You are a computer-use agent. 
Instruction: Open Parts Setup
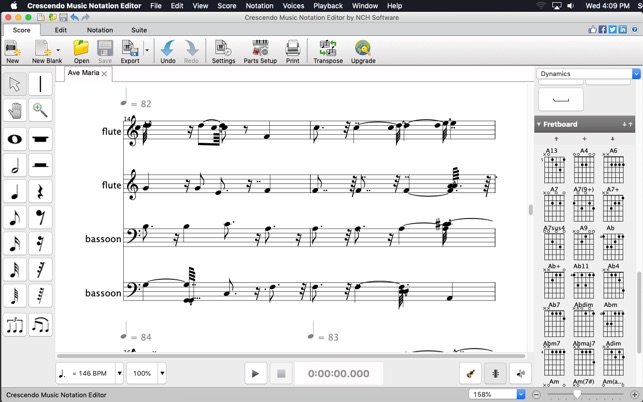(260, 52)
